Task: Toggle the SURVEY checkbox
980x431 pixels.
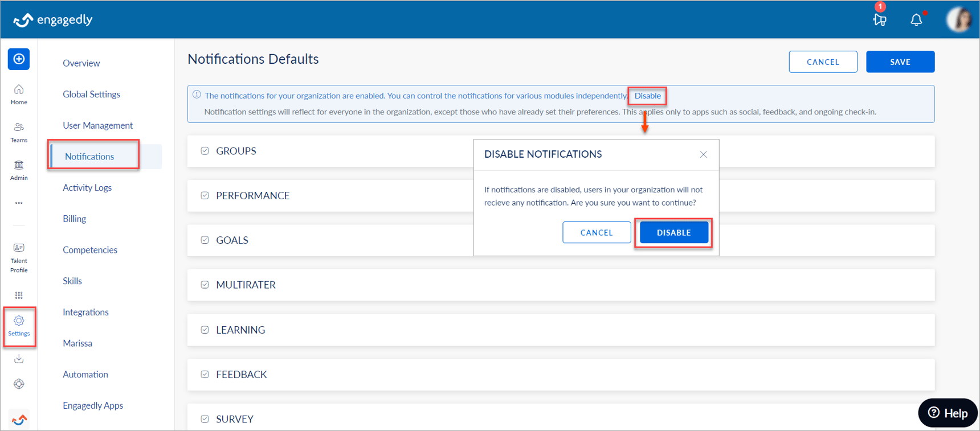Action: [205, 419]
